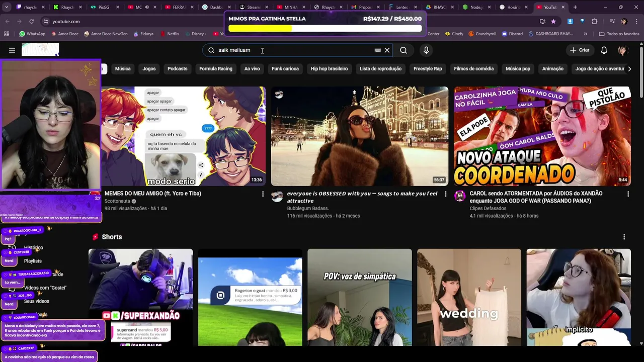This screenshot has width=644, height=362.
Task: Open the browser extensions puzzle icon
Action: pos(595,22)
